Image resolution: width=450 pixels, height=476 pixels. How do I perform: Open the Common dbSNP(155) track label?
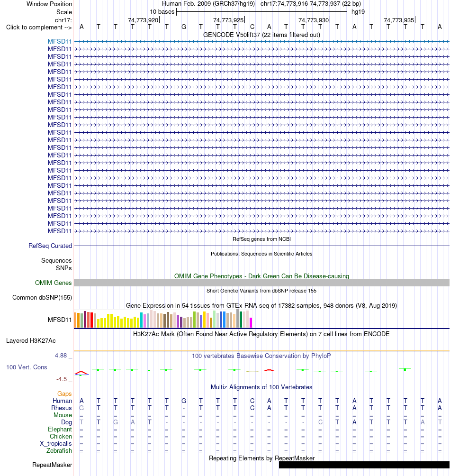[42, 298]
